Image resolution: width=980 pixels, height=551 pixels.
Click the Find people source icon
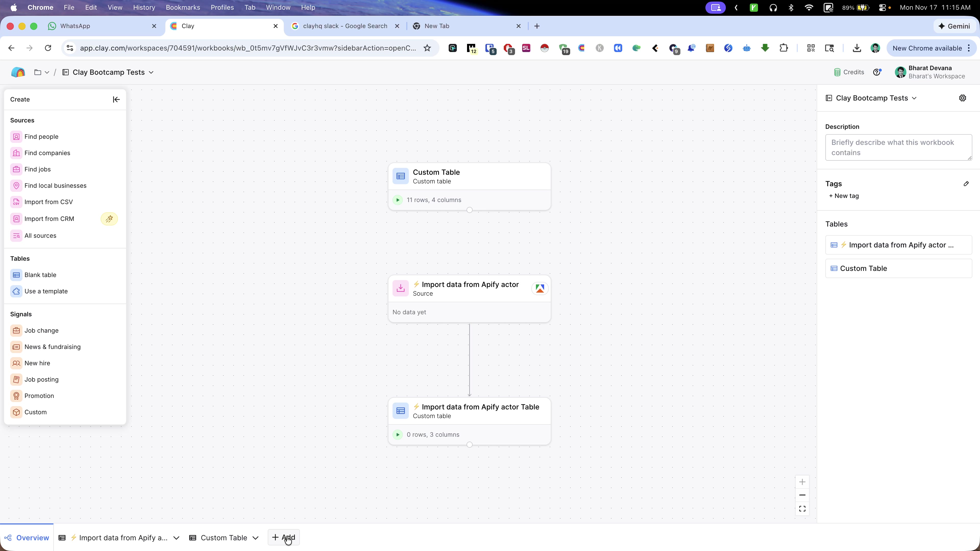pyautogui.click(x=16, y=136)
